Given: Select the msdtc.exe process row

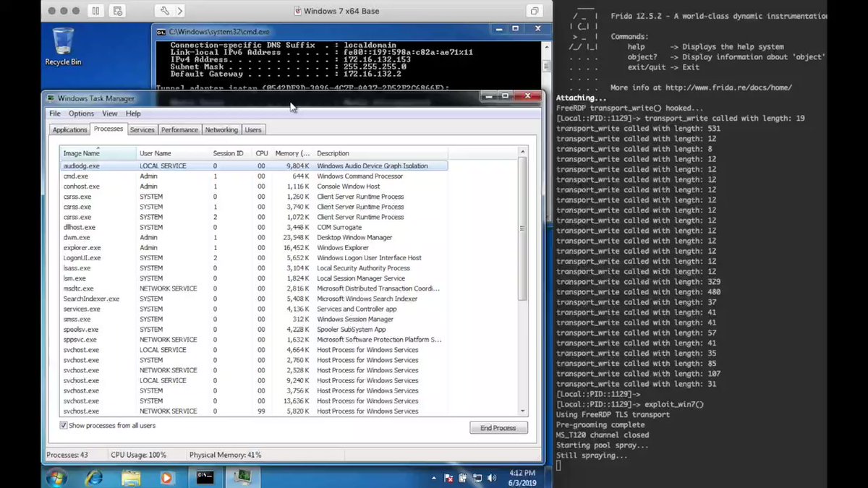Looking at the screenshot, I should tap(254, 288).
